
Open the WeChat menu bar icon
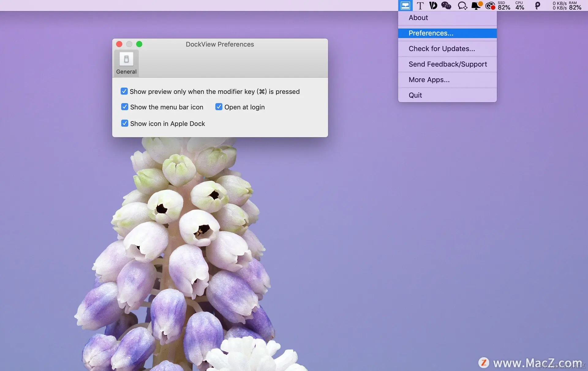click(446, 6)
